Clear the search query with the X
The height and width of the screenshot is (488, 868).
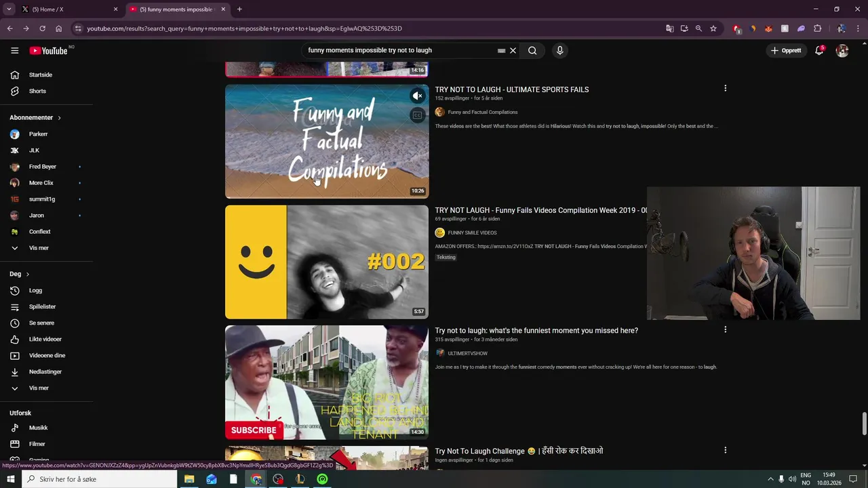[x=513, y=50]
